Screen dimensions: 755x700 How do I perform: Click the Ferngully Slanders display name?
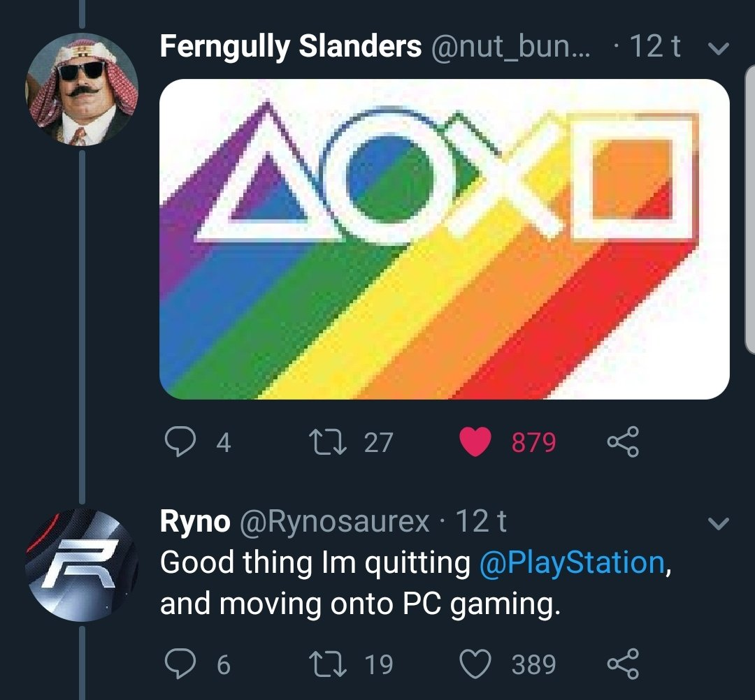pyautogui.click(x=290, y=47)
